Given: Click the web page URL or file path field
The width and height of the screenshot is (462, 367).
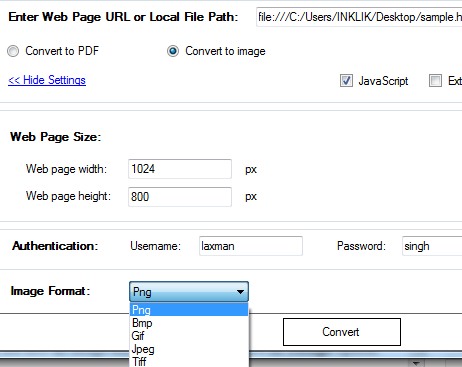Looking at the screenshot, I should pyautogui.click(x=359, y=17).
